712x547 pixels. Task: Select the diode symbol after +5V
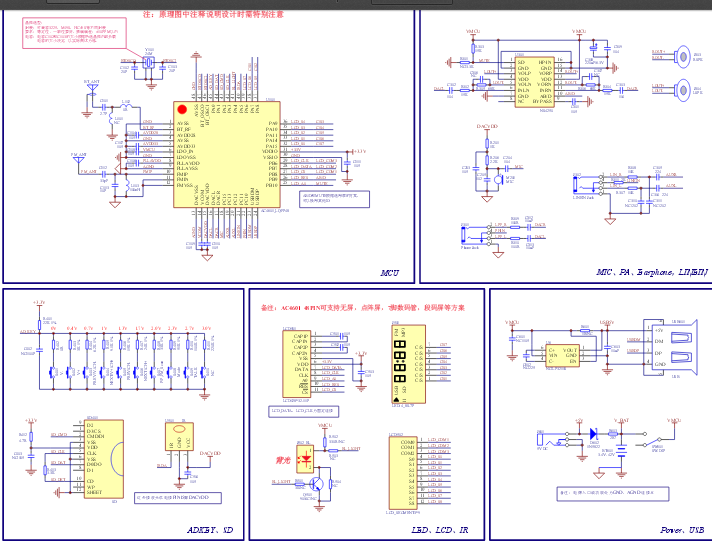click(594, 434)
